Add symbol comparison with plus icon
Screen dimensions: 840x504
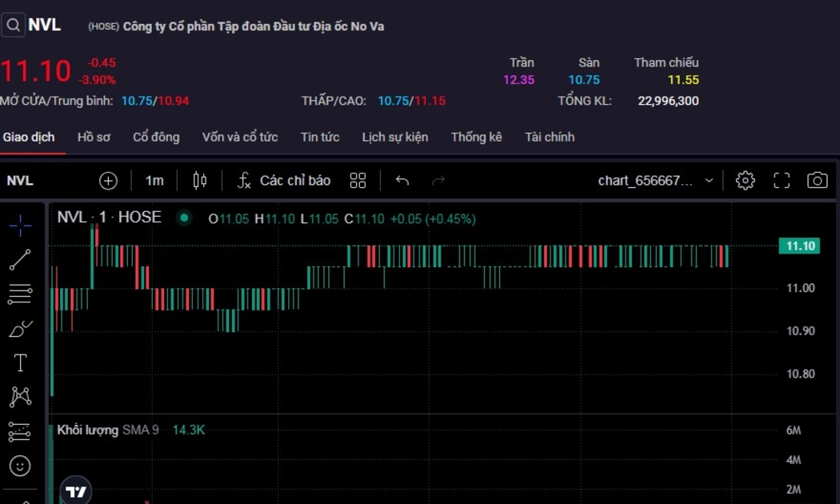coord(108,181)
